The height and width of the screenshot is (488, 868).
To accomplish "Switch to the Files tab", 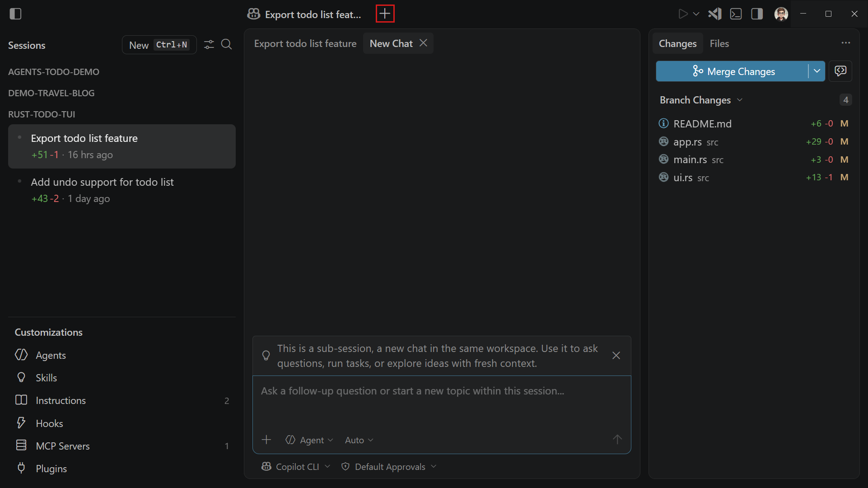I will [719, 43].
